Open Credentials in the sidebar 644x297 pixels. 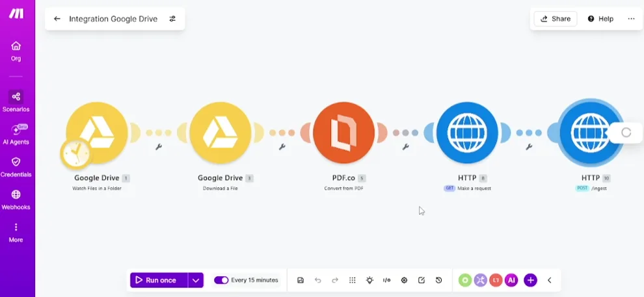[x=16, y=166]
